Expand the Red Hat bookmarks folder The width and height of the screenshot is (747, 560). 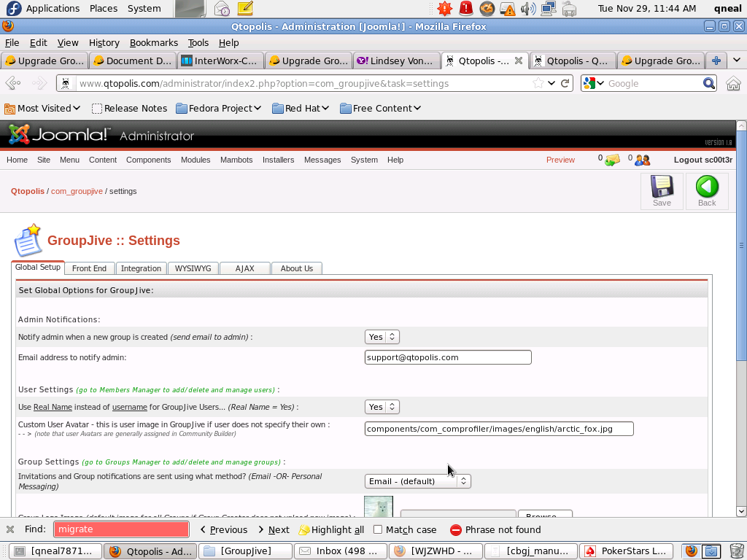click(x=301, y=108)
